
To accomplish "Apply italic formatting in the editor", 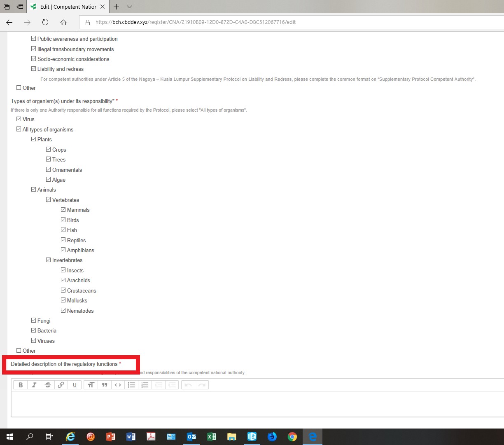I will tap(34, 385).
